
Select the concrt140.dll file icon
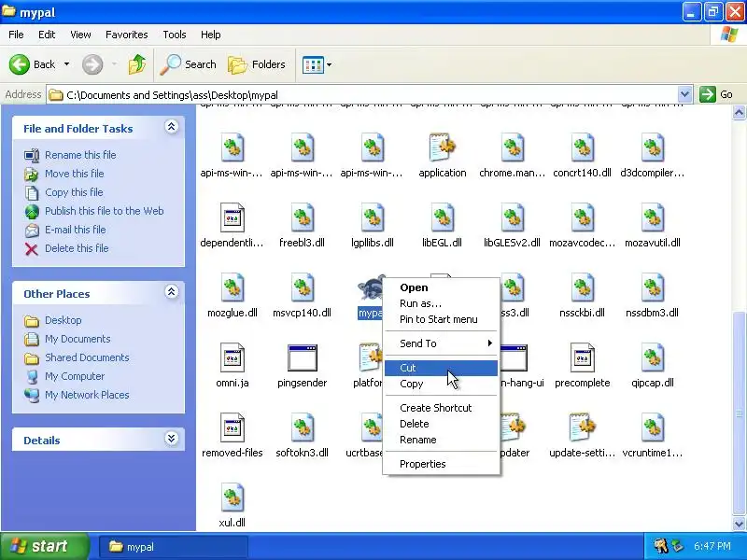click(582, 148)
